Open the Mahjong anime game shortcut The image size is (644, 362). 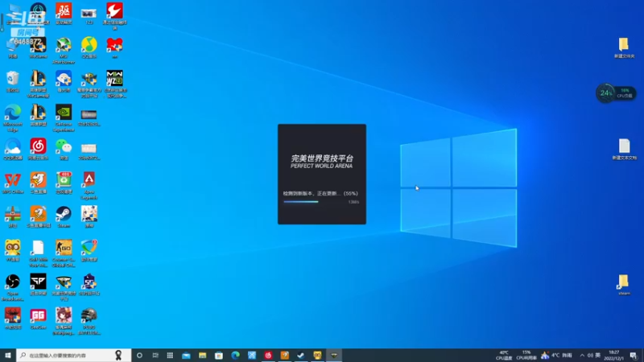pos(64,321)
